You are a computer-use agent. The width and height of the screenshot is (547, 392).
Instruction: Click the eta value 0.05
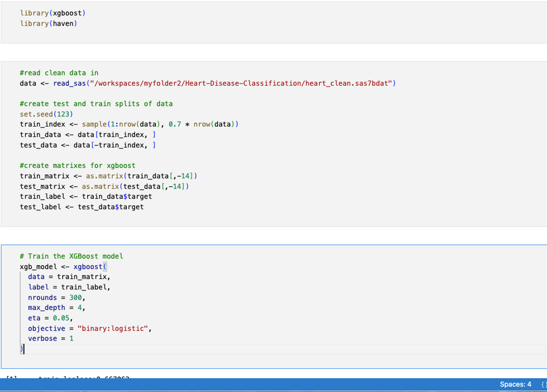61,318
